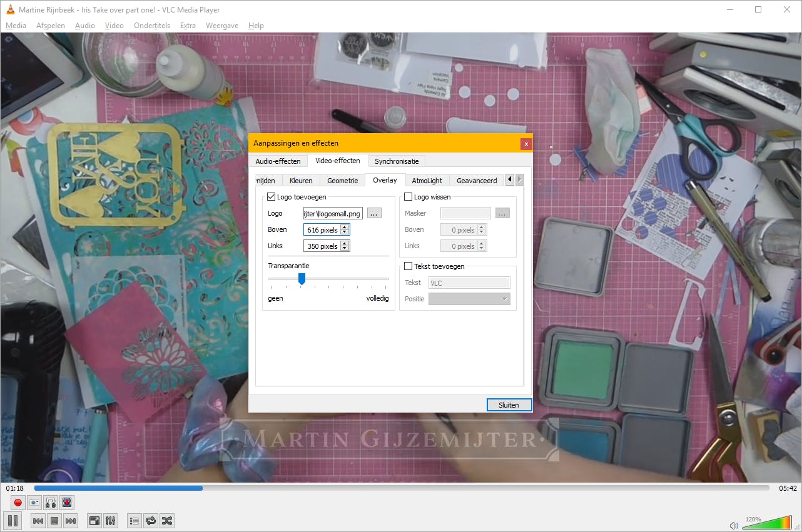This screenshot has width=802, height=532.
Task: Toggle the shuffle random icon
Action: click(x=166, y=521)
